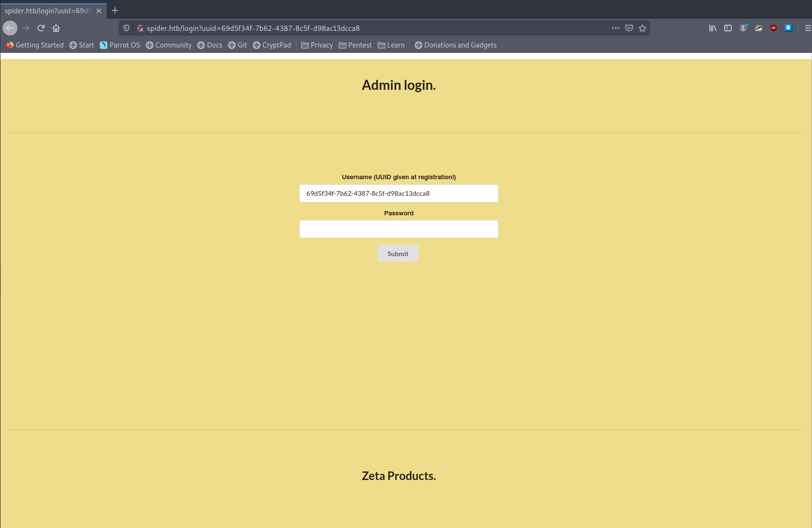Open the Firefox hamburger menu
This screenshot has height=528, width=812.
(807, 28)
